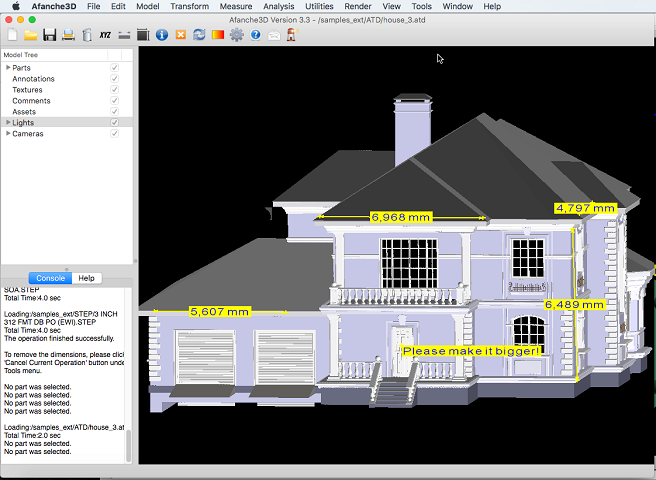Viewport: 656px width, 480px height.
Task: Expand the Cameras tree node
Action: 8,134
